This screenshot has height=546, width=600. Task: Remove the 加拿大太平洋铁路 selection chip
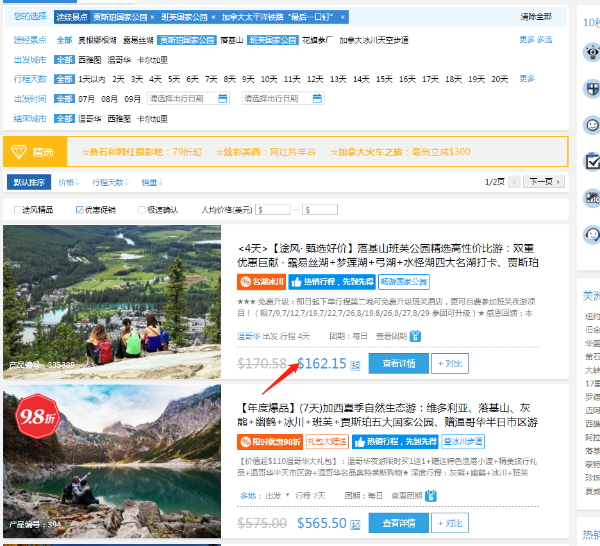click(342, 17)
